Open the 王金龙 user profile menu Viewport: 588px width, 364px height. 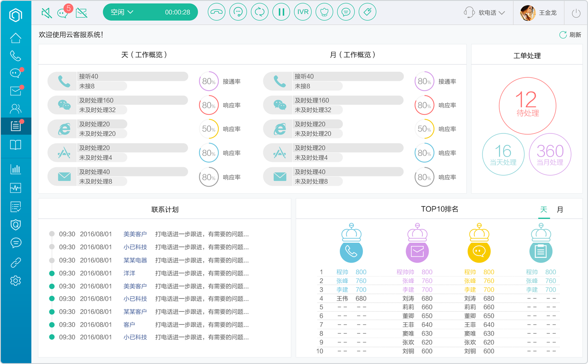point(539,13)
